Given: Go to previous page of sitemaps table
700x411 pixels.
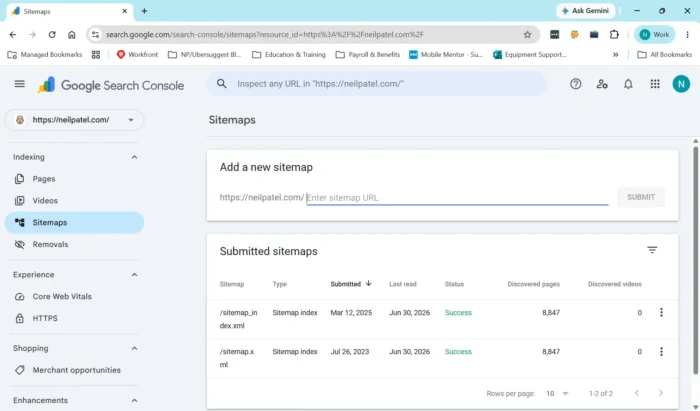Looking at the screenshot, I should [637, 393].
